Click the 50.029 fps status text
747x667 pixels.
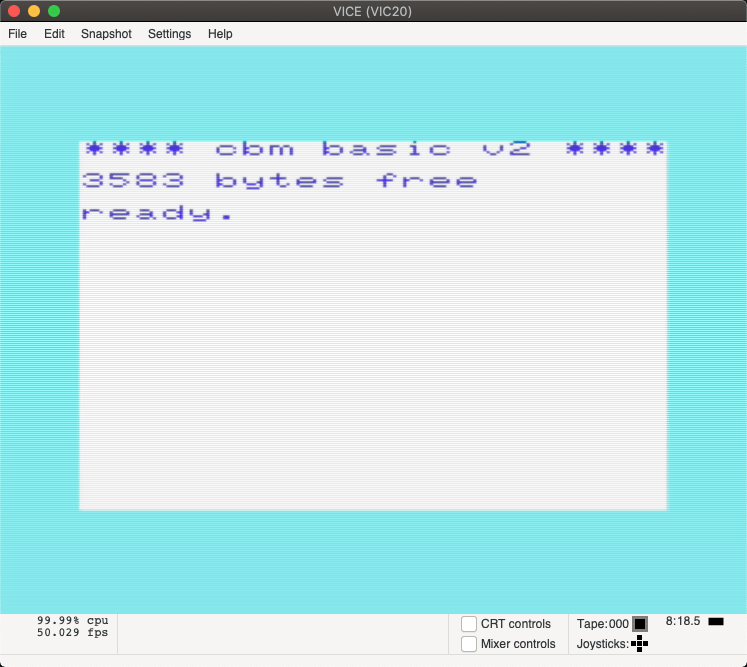pos(73,632)
